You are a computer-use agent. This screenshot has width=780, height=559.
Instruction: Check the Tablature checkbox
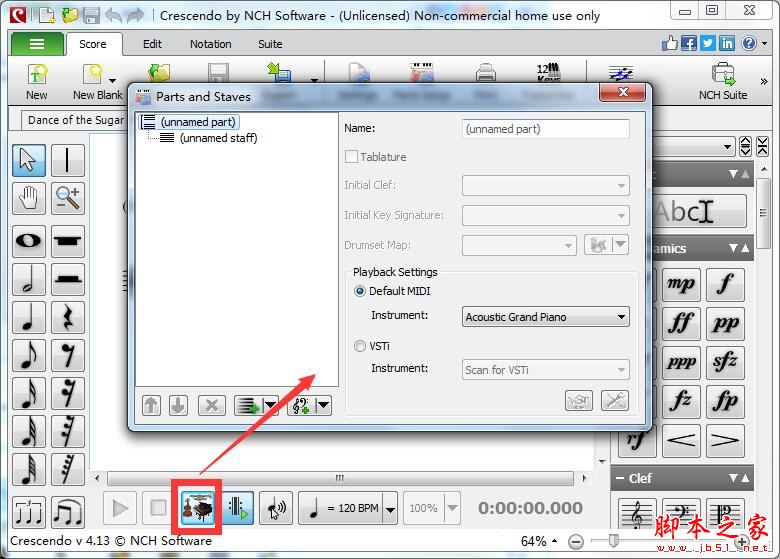pos(351,157)
